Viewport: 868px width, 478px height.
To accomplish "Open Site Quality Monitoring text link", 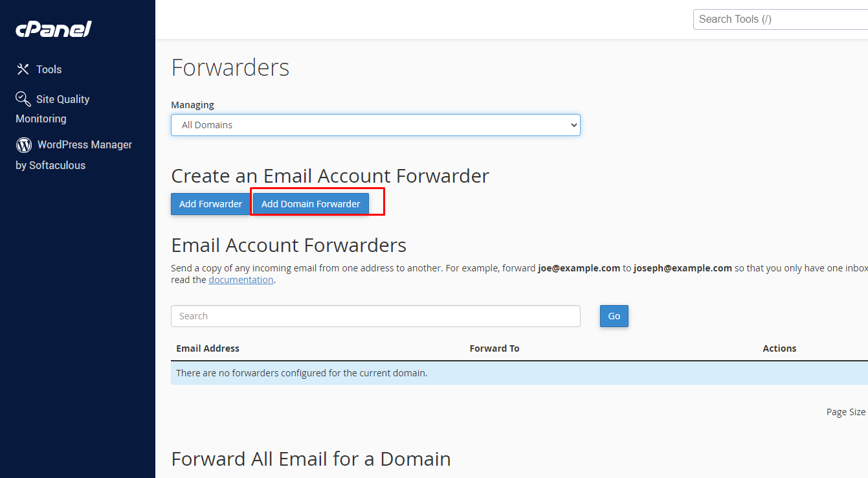I will click(63, 99).
